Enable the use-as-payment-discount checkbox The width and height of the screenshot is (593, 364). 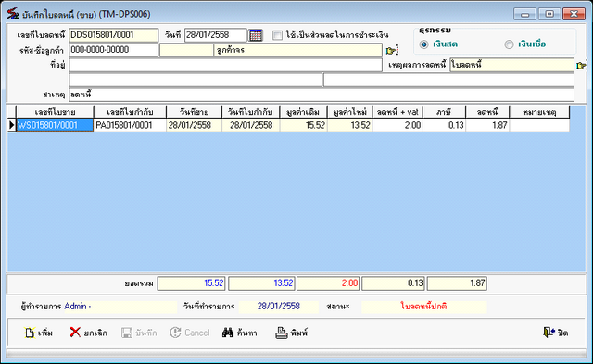(277, 35)
